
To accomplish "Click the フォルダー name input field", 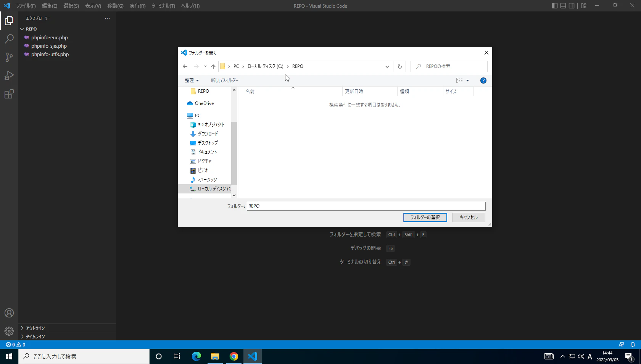I will tap(366, 206).
